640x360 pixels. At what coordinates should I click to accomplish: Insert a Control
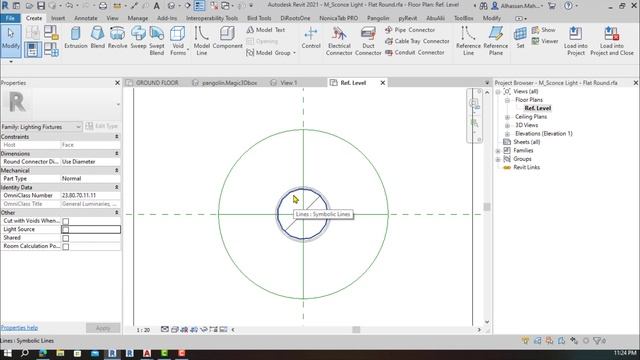click(x=311, y=39)
